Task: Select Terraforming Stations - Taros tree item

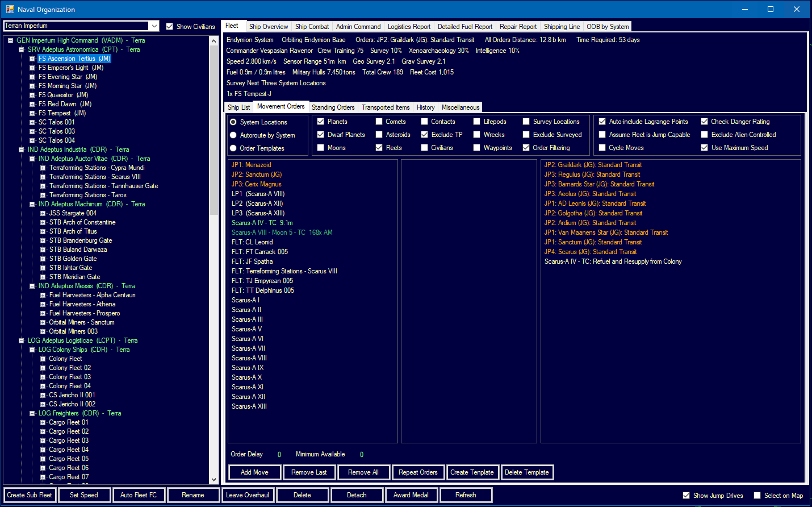Action: 88,195
